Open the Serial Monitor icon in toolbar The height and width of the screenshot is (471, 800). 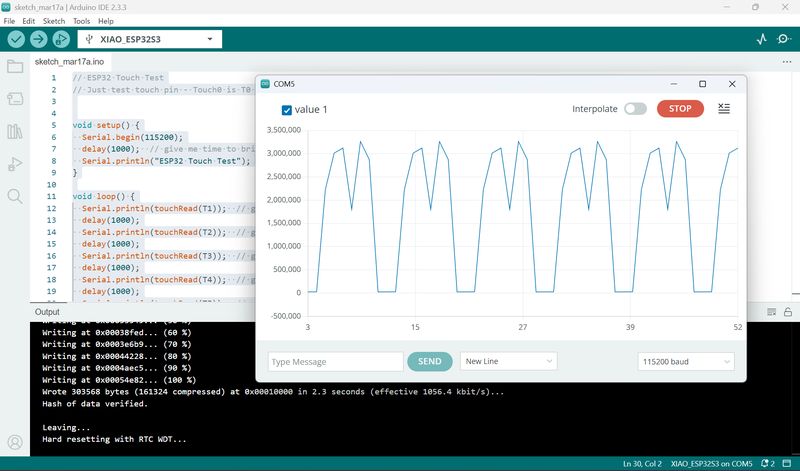pos(784,39)
